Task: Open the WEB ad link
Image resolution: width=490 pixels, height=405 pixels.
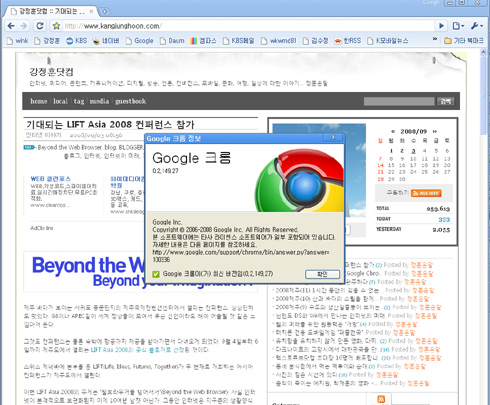Action: coord(51,179)
